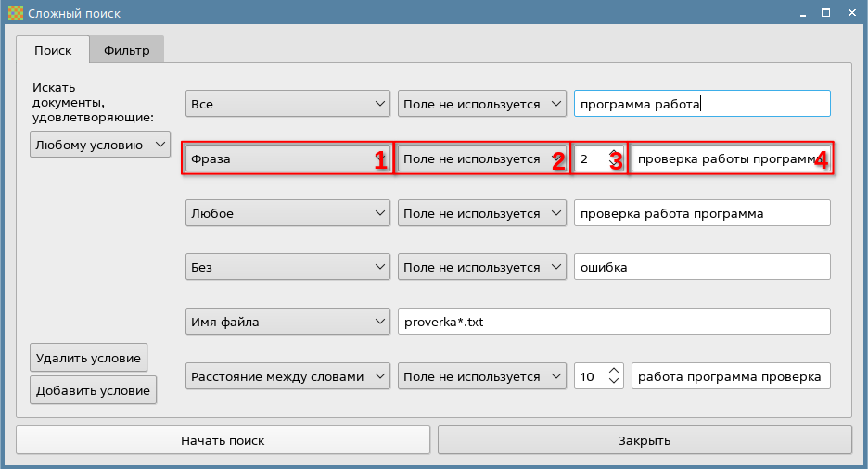This screenshot has height=469, width=868.
Task: Open the field dropdown in the Без row
Action: point(482,268)
